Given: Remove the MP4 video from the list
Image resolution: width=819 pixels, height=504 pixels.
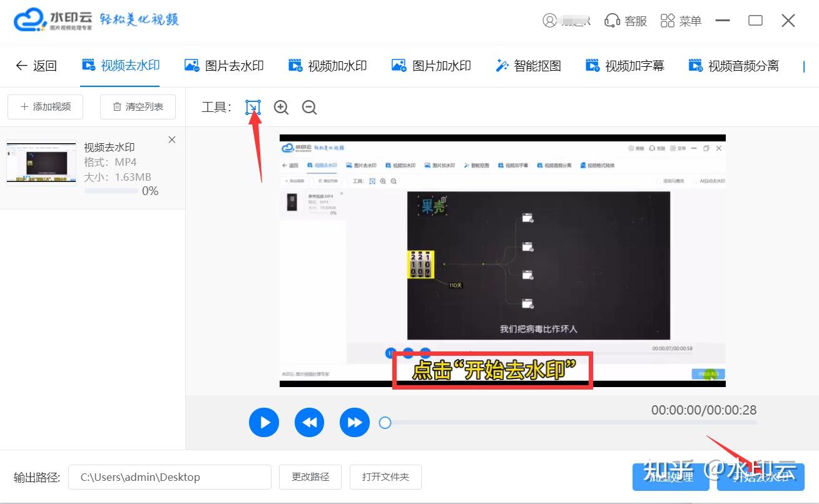Looking at the screenshot, I should click(x=171, y=139).
